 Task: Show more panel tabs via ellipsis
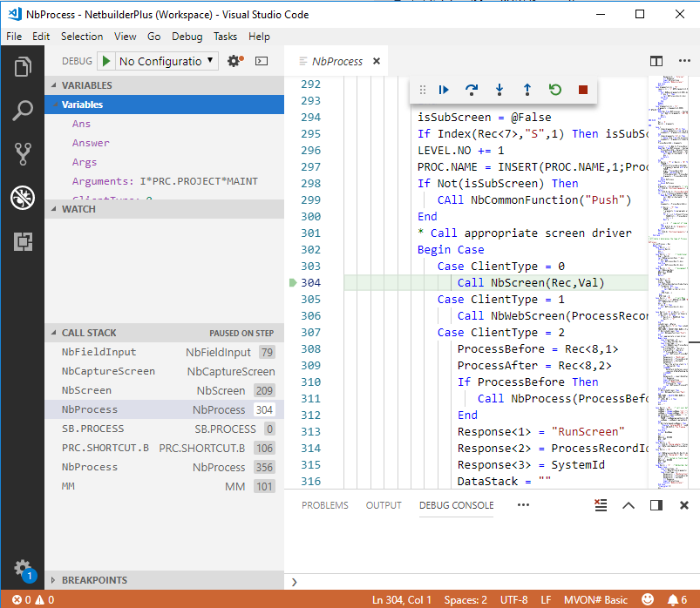click(x=523, y=505)
